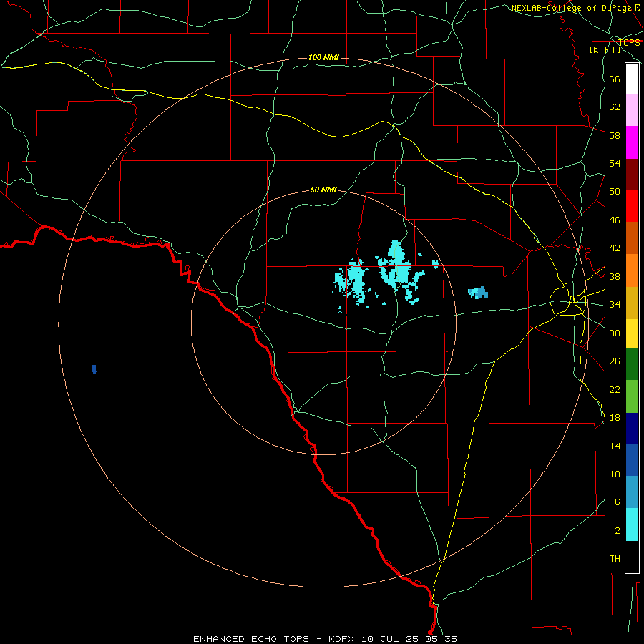Click the "K FT" units label

tap(605, 49)
